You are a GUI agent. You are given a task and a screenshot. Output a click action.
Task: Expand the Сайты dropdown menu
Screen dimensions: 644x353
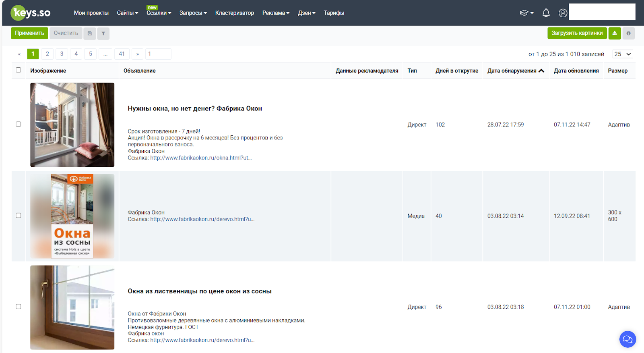click(128, 13)
